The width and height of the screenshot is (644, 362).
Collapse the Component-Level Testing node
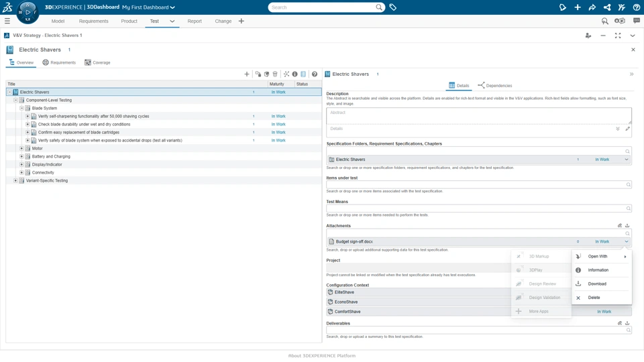click(x=15, y=100)
